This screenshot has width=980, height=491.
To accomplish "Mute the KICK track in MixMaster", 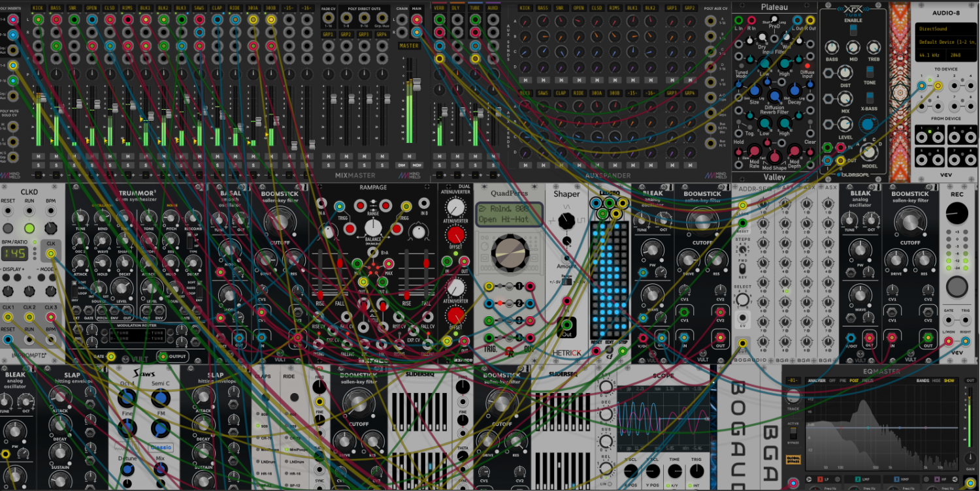I will pos(38,157).
